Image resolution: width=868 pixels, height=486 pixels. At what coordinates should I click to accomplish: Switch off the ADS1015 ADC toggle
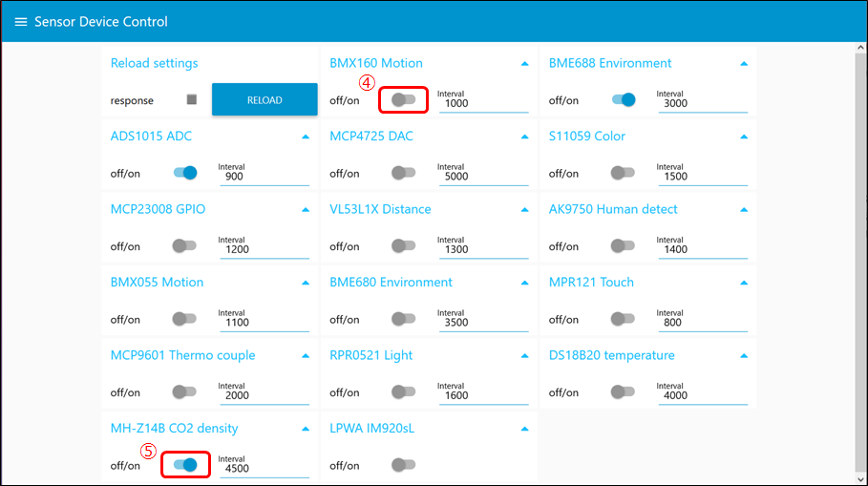184,173
